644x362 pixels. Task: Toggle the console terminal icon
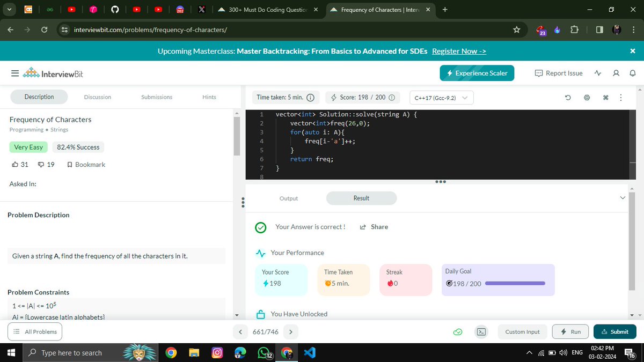point(482,332)
